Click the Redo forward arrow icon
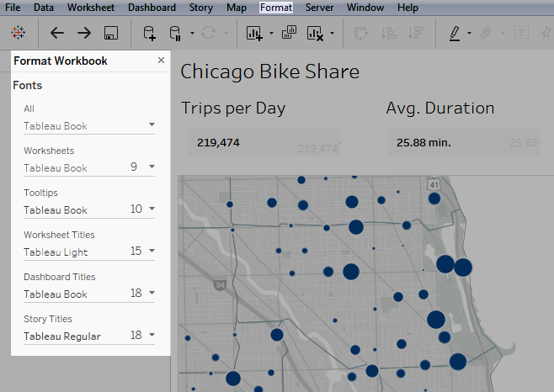This screenshot has width=554, height=392. pyautogui.click(x=84, y=33)
